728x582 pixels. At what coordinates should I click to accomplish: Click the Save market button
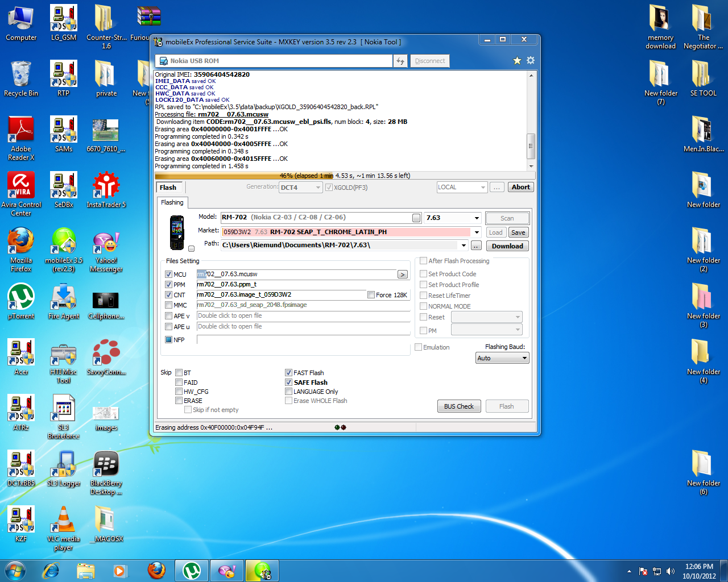(518, 232)
